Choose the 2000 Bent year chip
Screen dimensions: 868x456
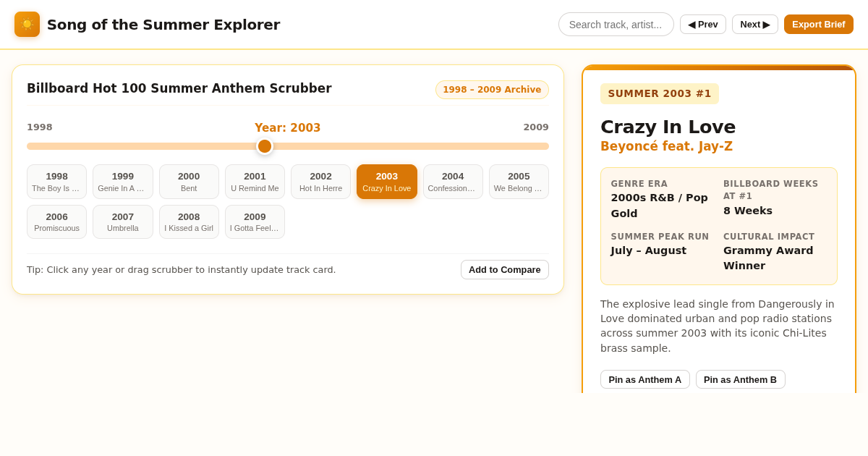click(189, 182)
